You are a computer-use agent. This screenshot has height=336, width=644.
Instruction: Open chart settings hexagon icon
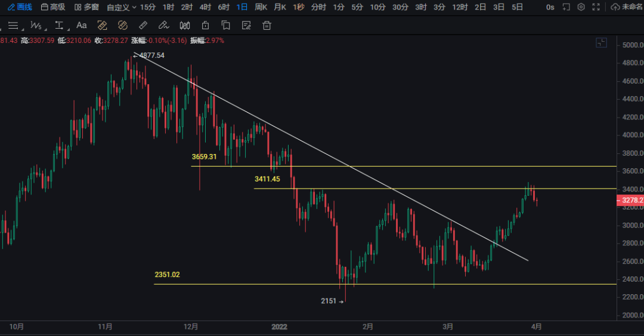(581, 7)
